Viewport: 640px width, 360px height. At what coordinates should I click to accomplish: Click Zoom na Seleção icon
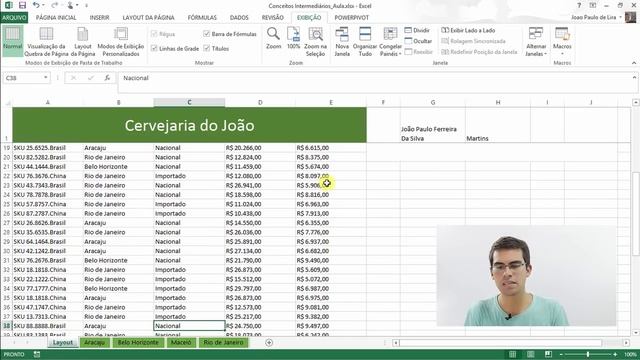[316, 33]
